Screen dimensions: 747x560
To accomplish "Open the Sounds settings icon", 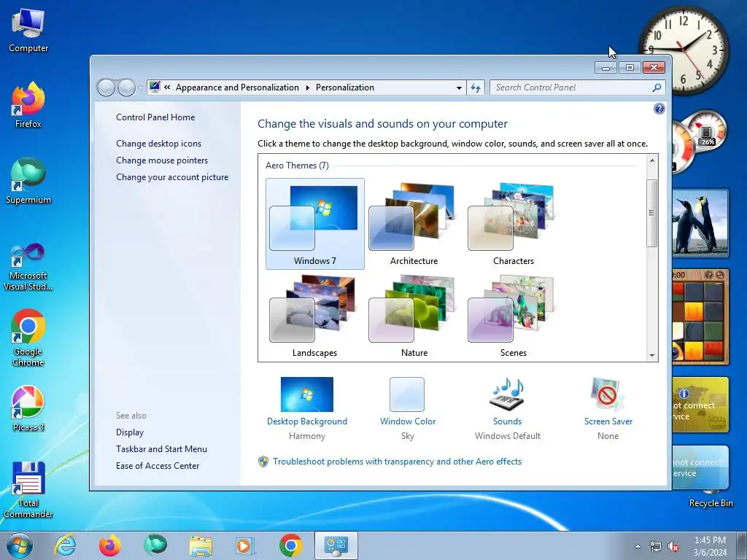I will coord(508,394).
